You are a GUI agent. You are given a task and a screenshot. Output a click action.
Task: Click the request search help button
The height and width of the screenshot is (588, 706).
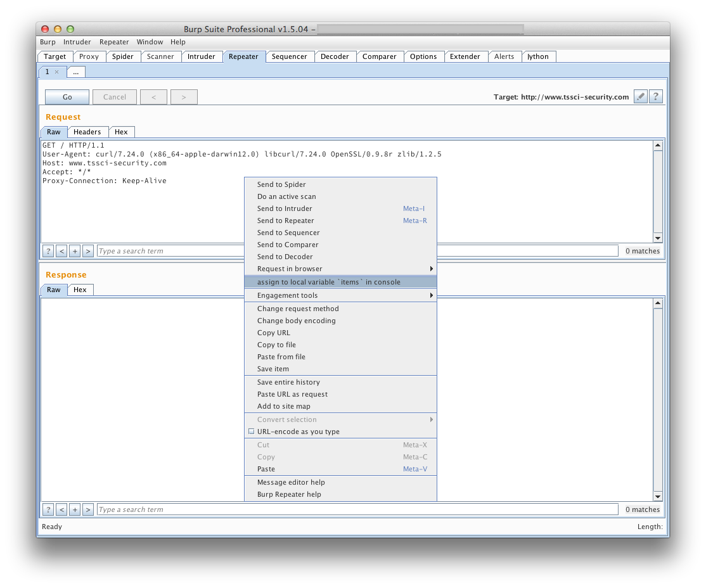[x=48, y=251]
